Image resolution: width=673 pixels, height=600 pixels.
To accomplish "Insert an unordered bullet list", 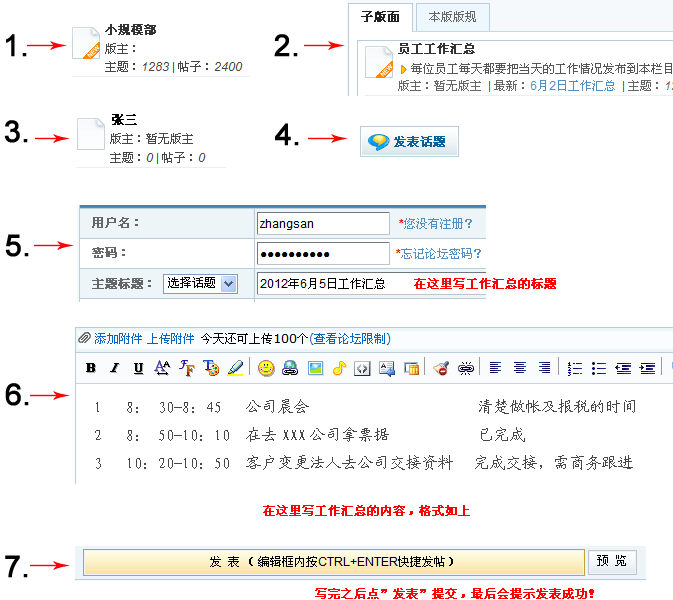I will click(598, 368).
